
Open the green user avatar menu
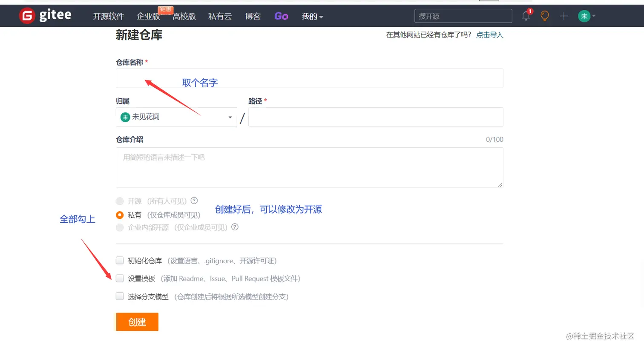584,16
